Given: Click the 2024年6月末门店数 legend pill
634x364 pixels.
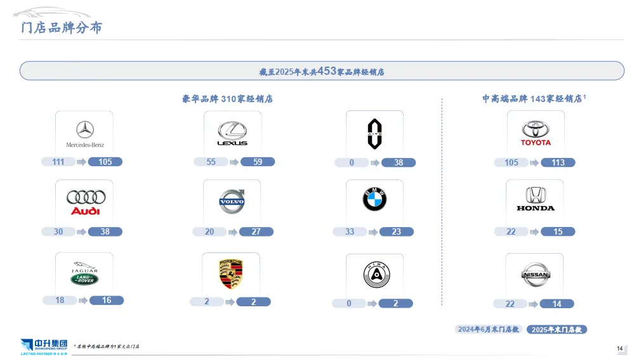Looking at the screenshot, I should click(489, 329).
